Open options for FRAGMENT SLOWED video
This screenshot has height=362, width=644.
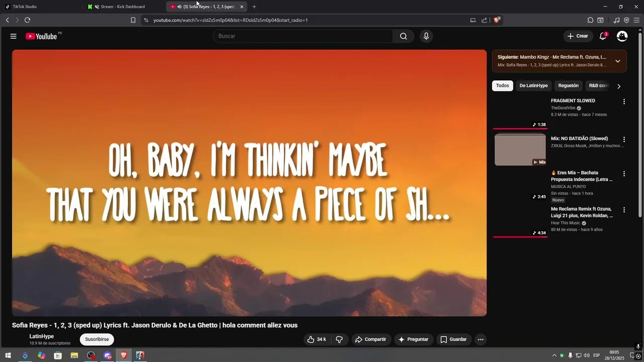click(624, 102)
